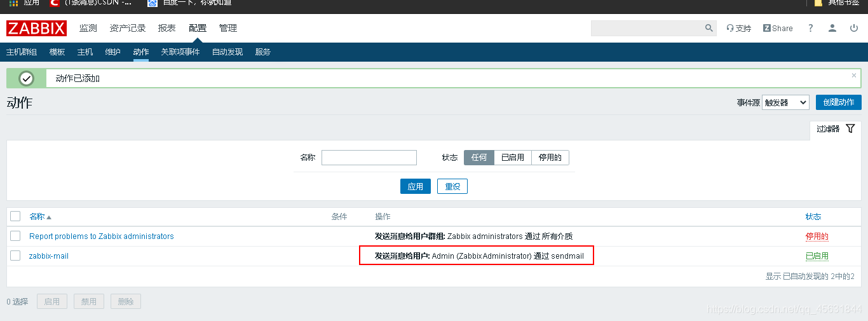This screenshot has width=868, height=321.
Task: Go to 自动发现 submenu
Action: (x=227, y=52)
